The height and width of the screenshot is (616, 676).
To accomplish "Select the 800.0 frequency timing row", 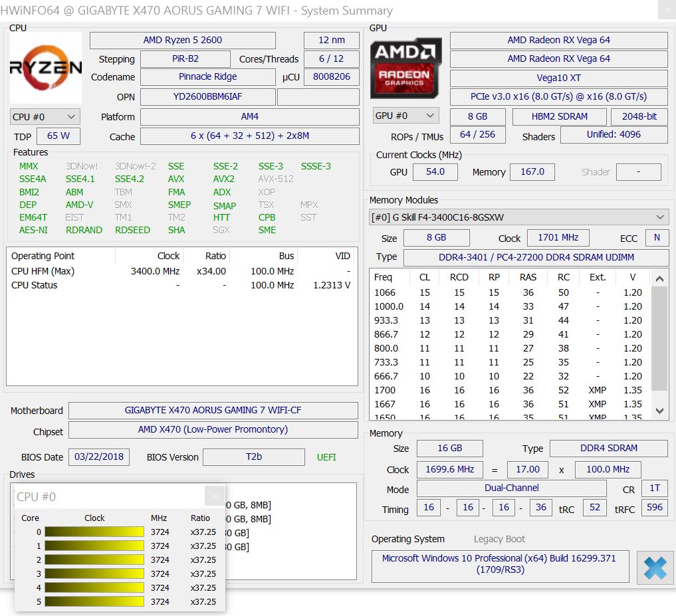I will [x=510, y=348].
